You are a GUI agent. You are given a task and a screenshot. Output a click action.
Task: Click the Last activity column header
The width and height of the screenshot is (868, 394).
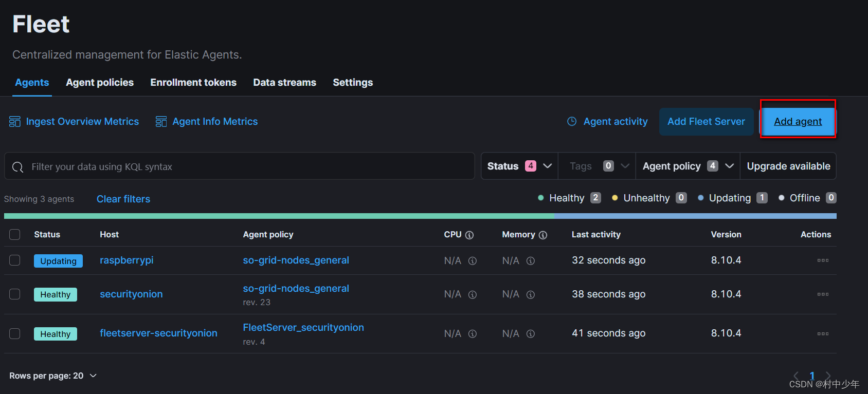pyautogui.click(x=596, y=235)
